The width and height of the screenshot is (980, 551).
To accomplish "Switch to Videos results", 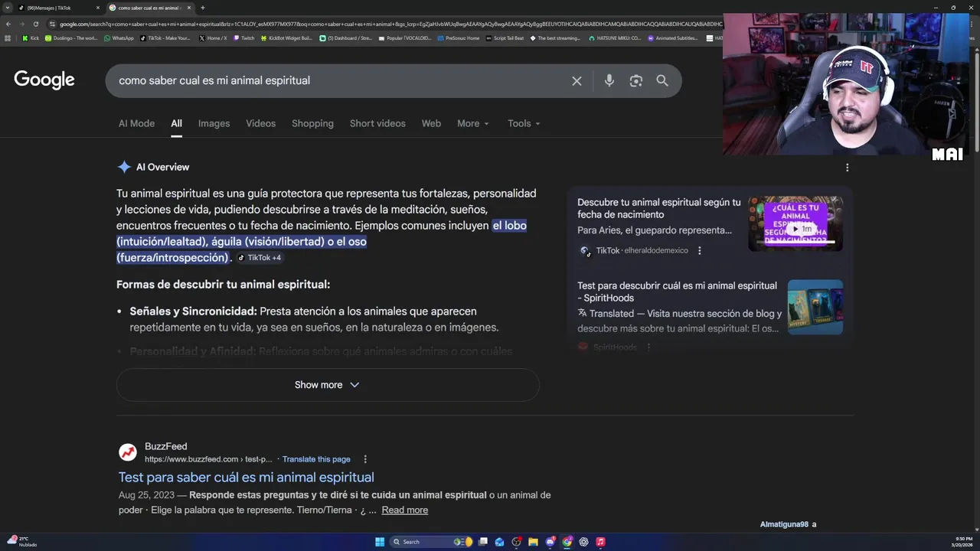I will point(260,123).
